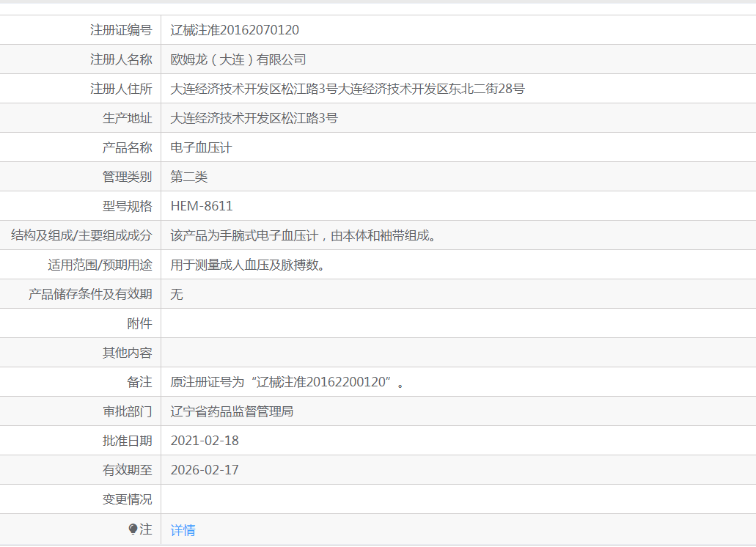The width and height of the screenshot is (756, 547).
Task: Click the structure description 该产品为手腕式电子血压计
Action: pyautogui.click(x=303, y=235)
